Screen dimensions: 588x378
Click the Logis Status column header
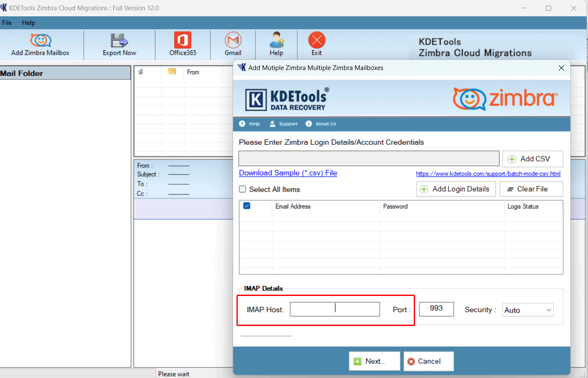(x=533, y=207)
